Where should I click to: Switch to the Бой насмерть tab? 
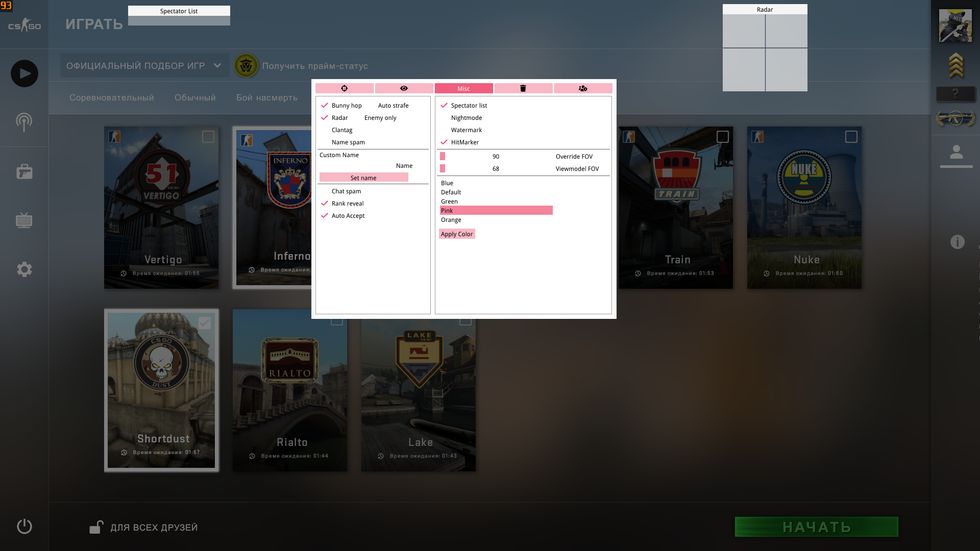click(x=266, y=97)
